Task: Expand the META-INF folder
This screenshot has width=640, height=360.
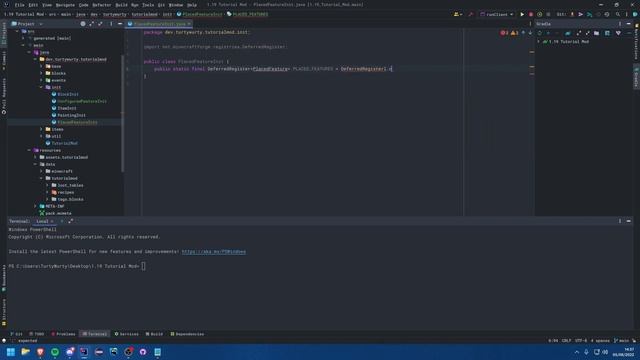Action: click(x=35, y=206)
